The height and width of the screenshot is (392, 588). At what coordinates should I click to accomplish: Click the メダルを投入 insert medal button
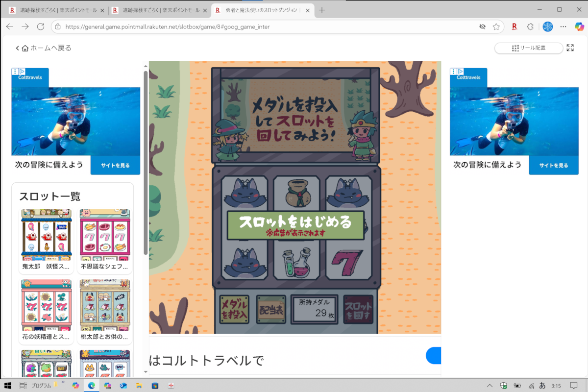234,310
